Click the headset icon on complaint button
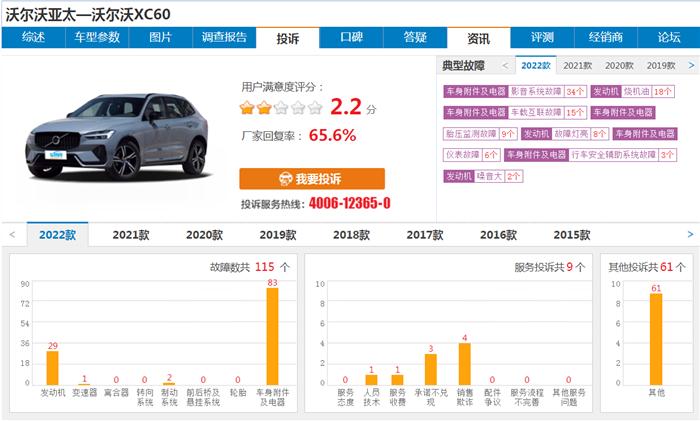 [286, 179]
